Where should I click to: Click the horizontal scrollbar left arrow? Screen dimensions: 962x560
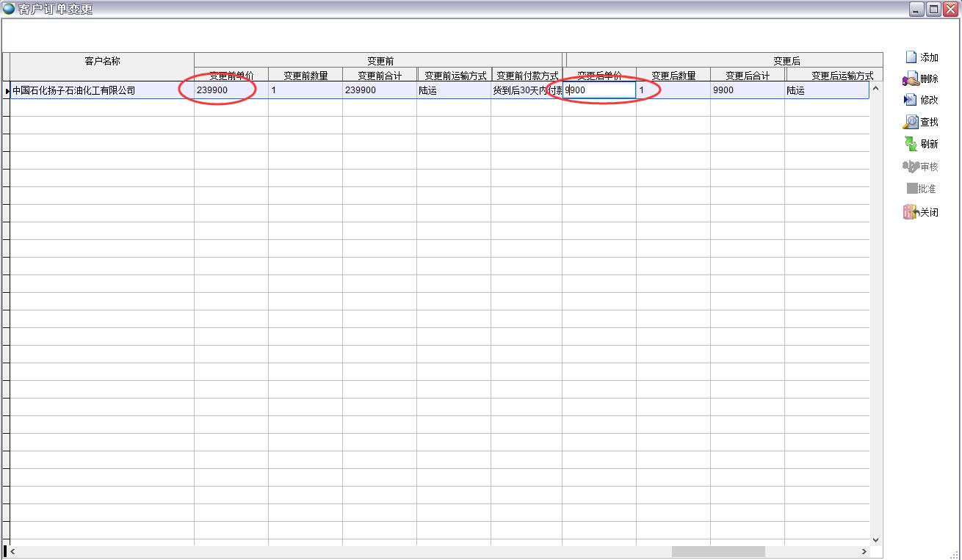pyautogui.click(x=12, y=551)
